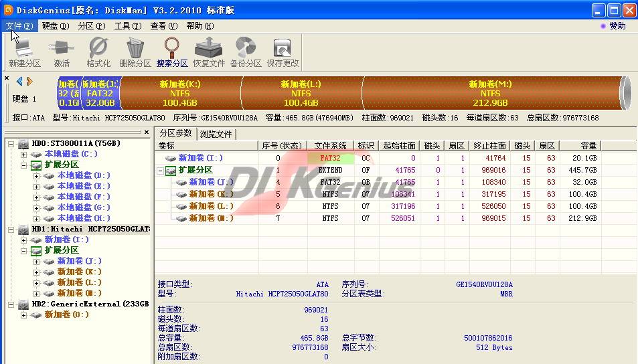This screenshot has height=364, width=638.
Task: Select 本地磁盘 (G:) in tree
Action: [84, 208]
